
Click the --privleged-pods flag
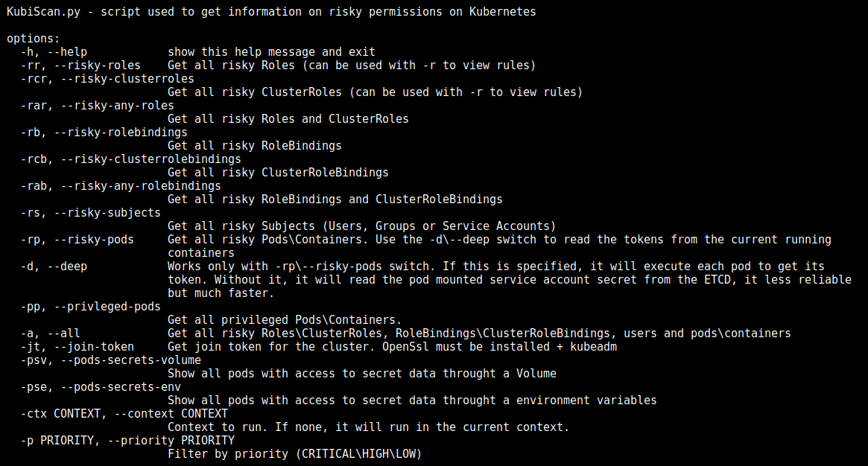[x=111, y=307]
